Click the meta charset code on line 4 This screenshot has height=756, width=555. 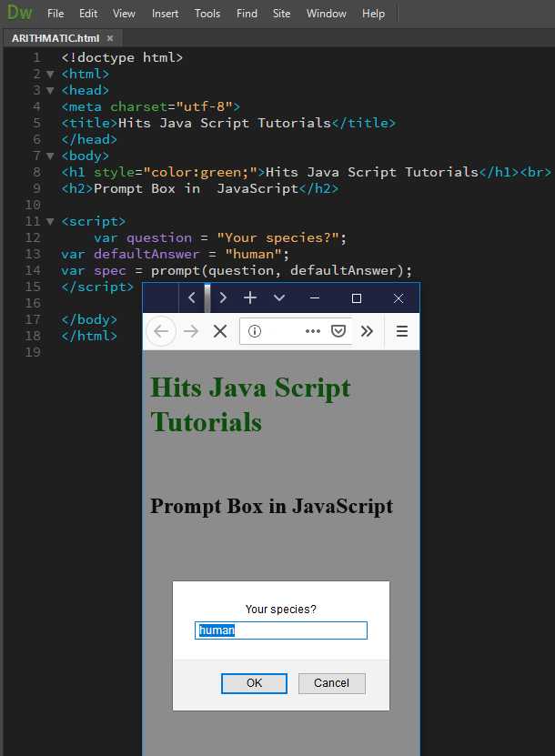(150, 107)
